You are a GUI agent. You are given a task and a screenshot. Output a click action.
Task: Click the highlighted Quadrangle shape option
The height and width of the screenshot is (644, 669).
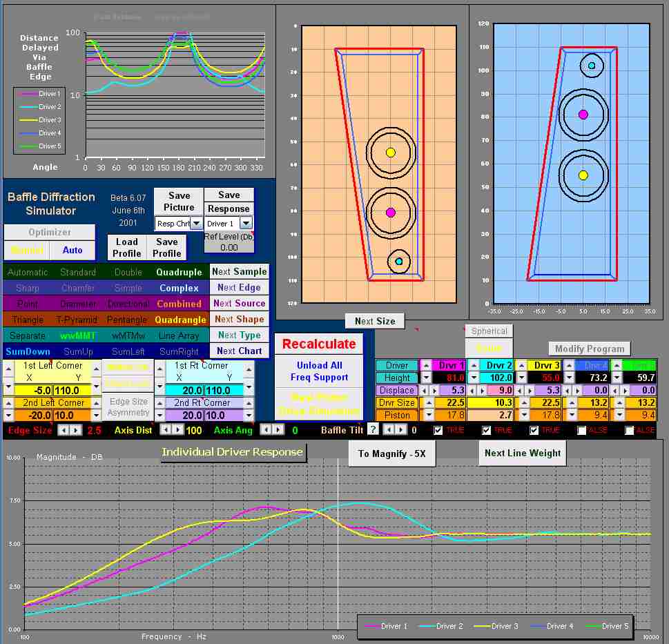coord(180,320)
